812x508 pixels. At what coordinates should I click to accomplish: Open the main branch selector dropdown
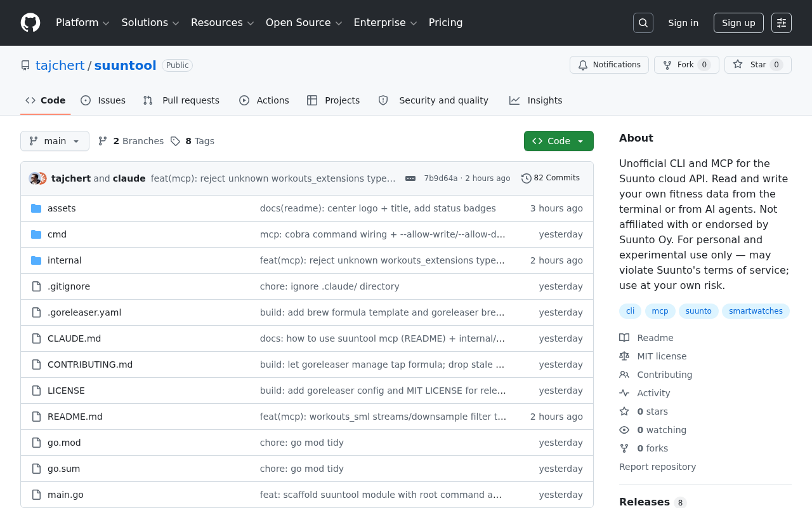pos(55,141)
